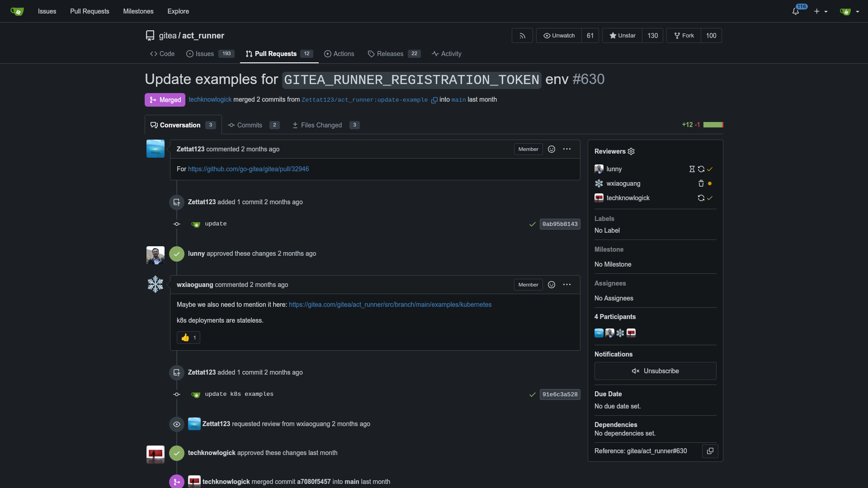Click the Unsubscribe notifications button
The height and width of the screenshot is (488, 868).
click(x=655, y=371)
